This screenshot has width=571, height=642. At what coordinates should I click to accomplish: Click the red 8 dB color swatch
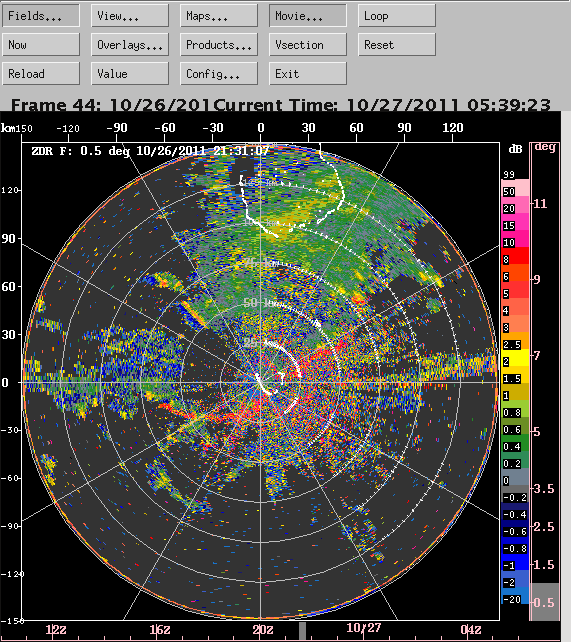tap(515, 256)
